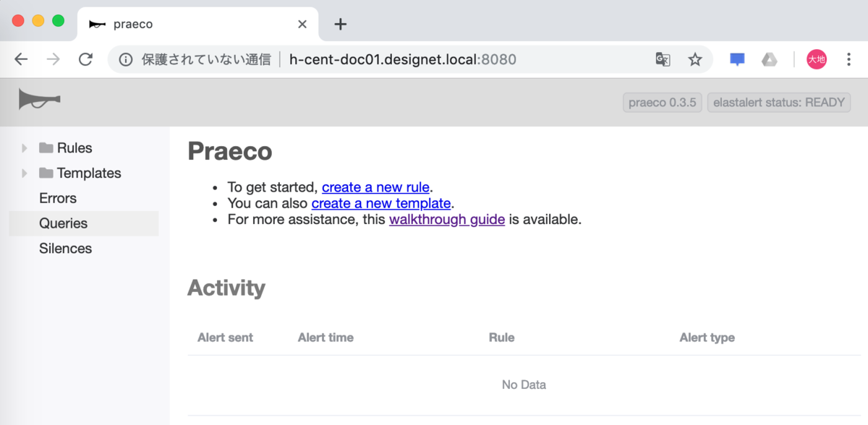Open the pink user profile avatar

(x=817, y=59)
